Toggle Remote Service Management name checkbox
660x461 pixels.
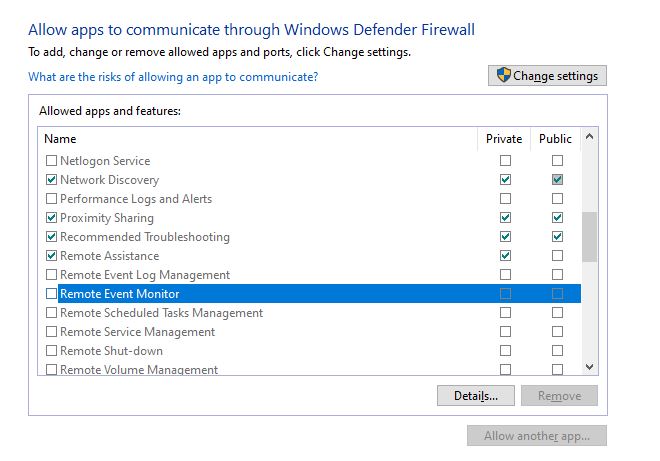click(x=51, y=332)
